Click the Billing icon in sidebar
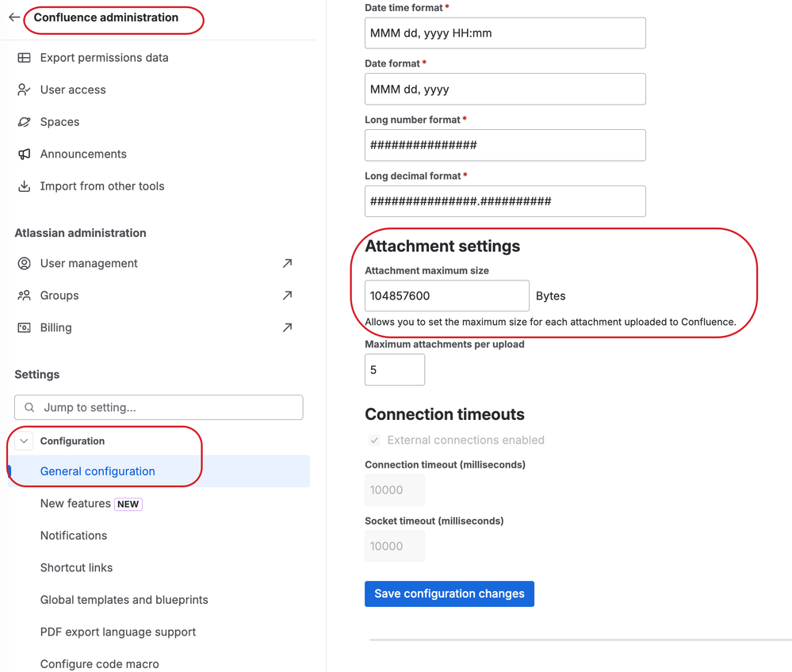This screenshot has width=792, height=672. [x=25, y=328]
